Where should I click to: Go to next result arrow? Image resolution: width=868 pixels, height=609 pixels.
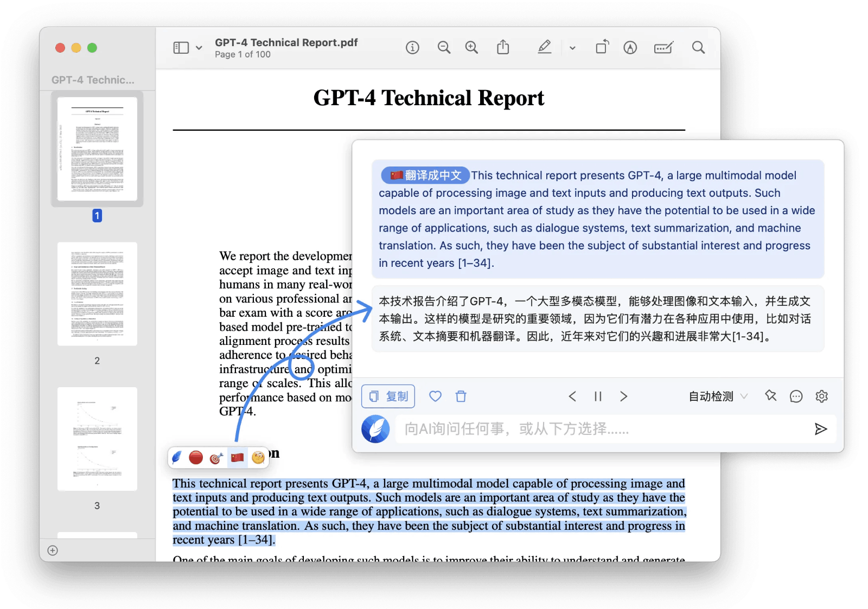[624, 396]
